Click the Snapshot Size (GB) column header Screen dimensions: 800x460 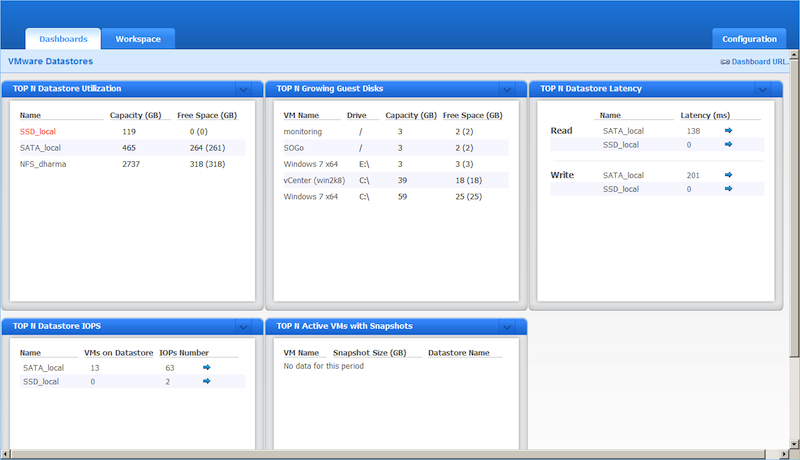tap(369, 353)
